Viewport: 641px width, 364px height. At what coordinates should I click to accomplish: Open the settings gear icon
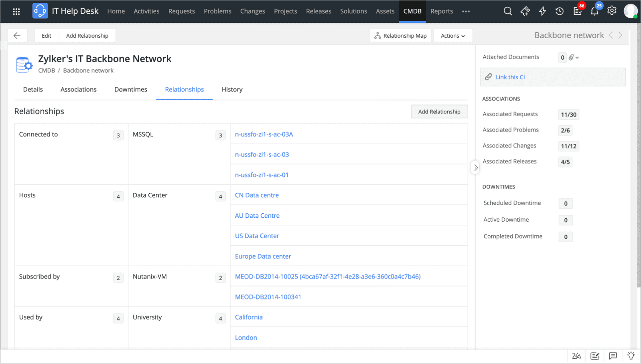point(612,11)
